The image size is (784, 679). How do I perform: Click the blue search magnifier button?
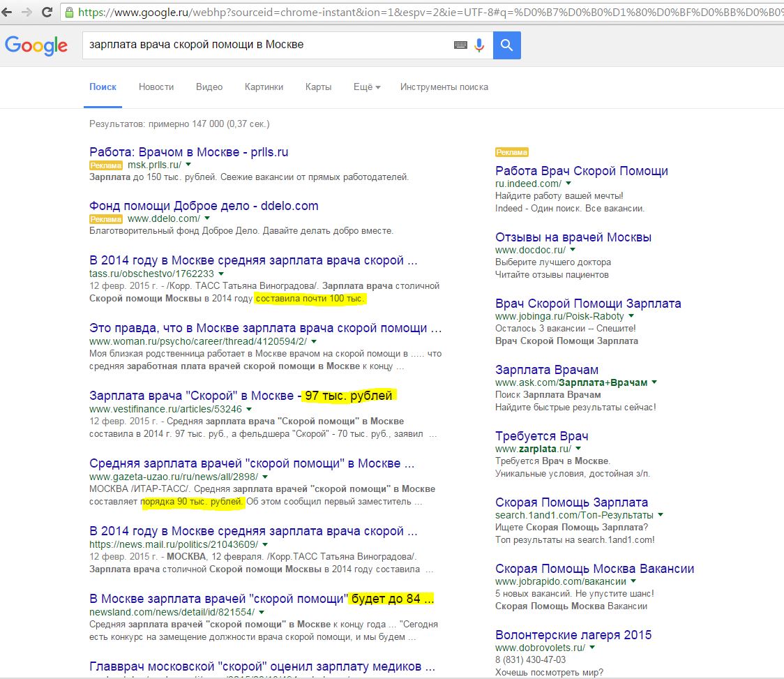pos(506,45)
